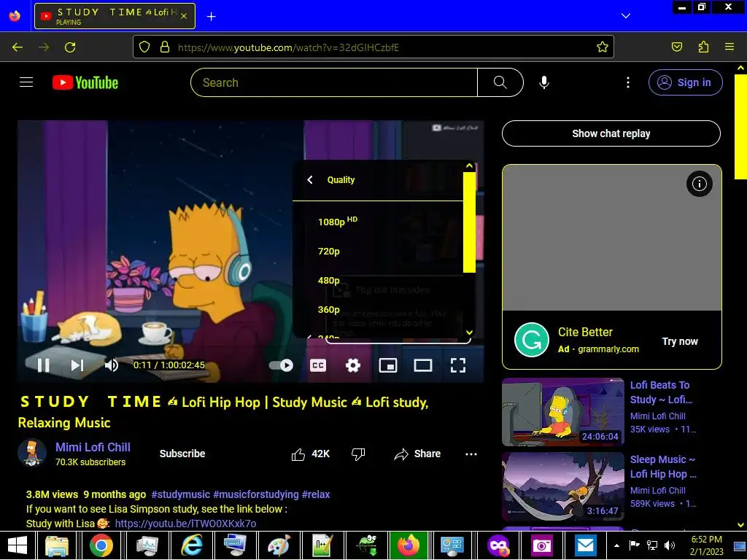Click Show chat replay button
This screenshot has width=747, height=560.
[x=611, y=133]
